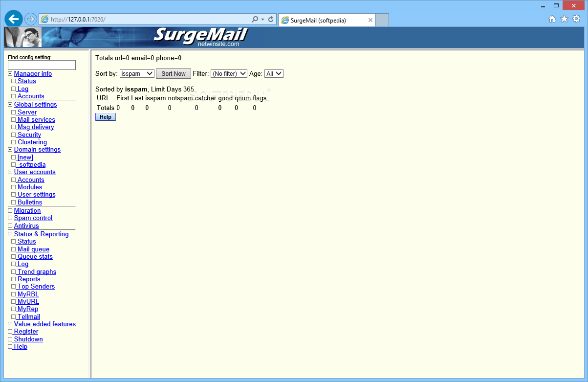Open Log under Status & Reporting
Screen dimensions: 588x382
[x=22, y=264]
